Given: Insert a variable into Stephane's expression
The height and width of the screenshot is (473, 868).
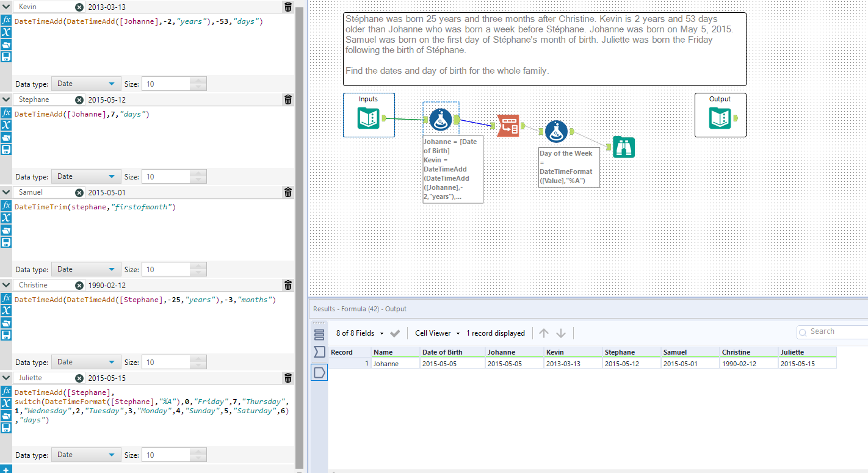Looking at the screenshot, I should pos(7,125).
